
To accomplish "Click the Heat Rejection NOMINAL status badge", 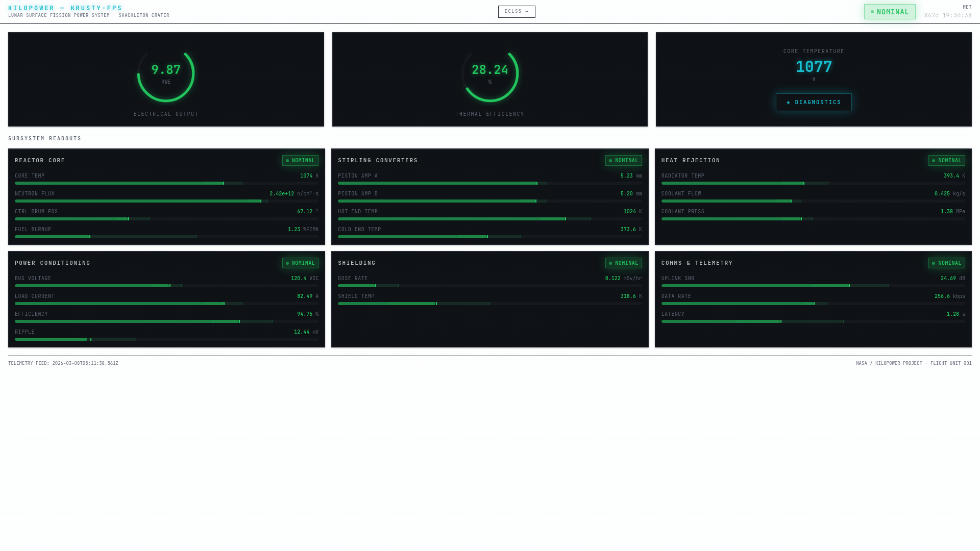I will coord(946,161).
